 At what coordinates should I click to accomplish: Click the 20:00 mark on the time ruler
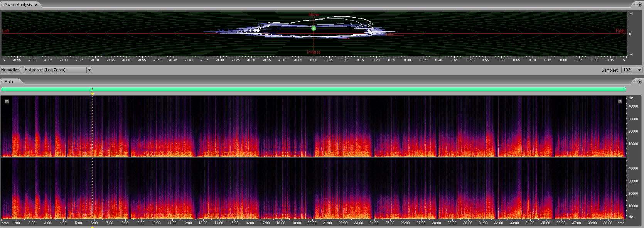click(x=312, y=223)
